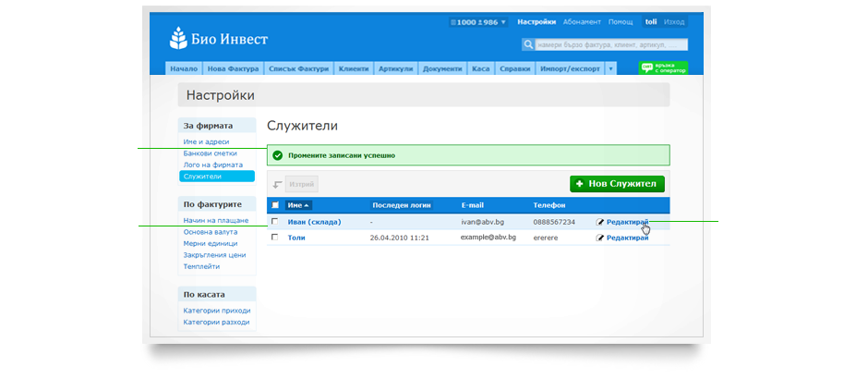The width and height of the screenshot is (868, 379).
Task: Sort by the Име column header
Action: 298,205
